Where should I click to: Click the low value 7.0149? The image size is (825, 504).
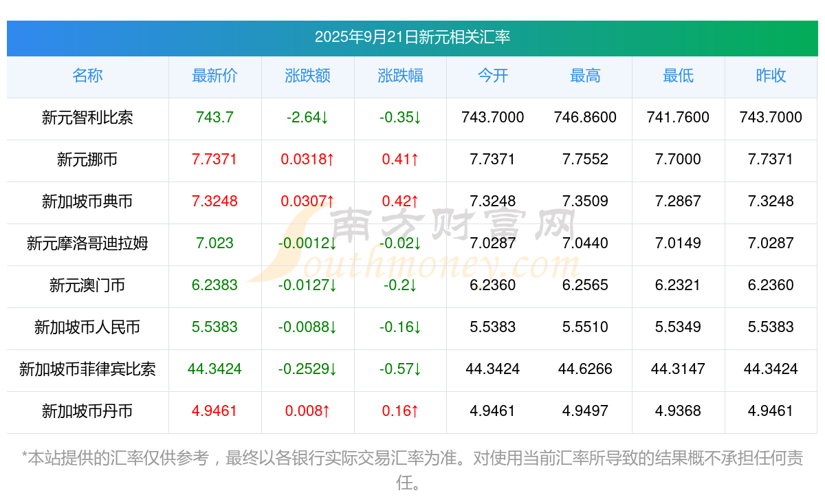(x=678, y=243)
